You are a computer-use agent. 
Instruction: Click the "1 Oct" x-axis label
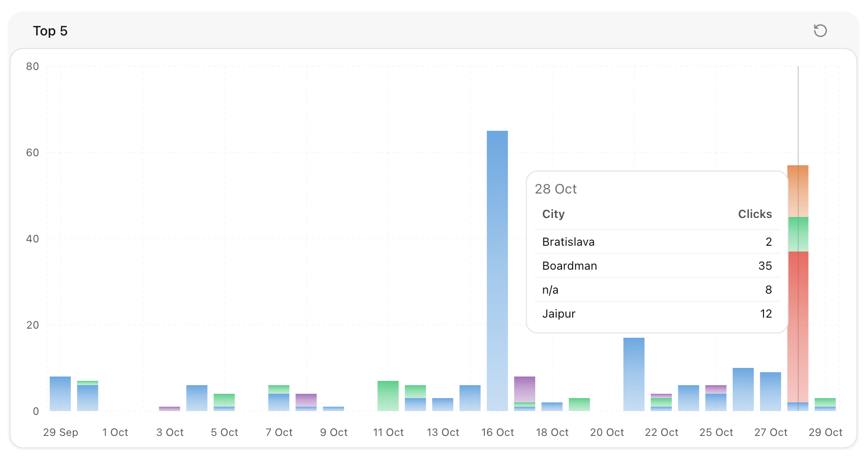pyautogui.click(x=115, y=433)
